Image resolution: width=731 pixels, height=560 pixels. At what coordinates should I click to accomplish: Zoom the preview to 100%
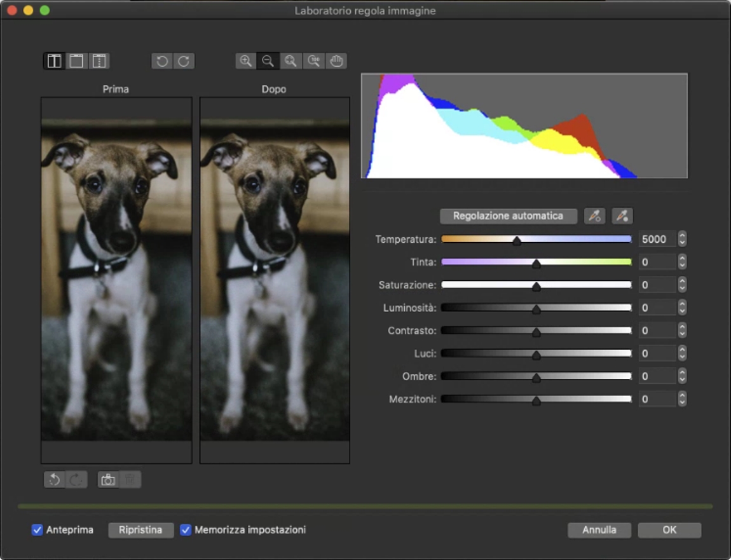[313, 61]
